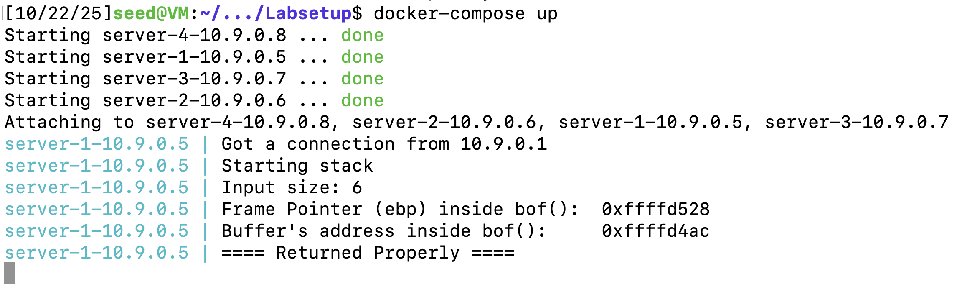Click the green done status for server-1-10.9.0.5
The height and width of the screenshot is (297, 980).
(362, 57)
